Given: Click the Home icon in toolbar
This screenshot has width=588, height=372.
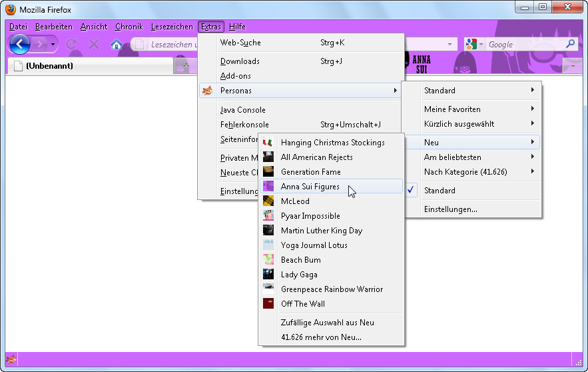Looking at the screenshot, I should point(117,45).
